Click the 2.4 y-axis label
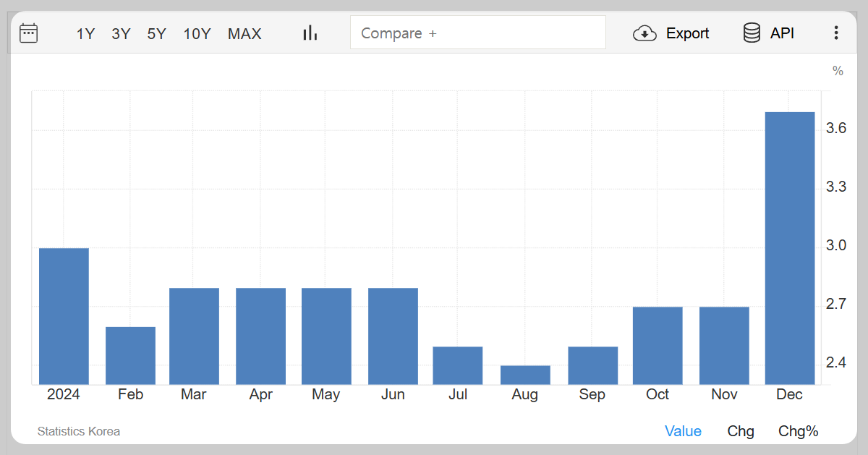Image resolution: width=868 pixels, height=455 pixels. click(x=836, y=362)
